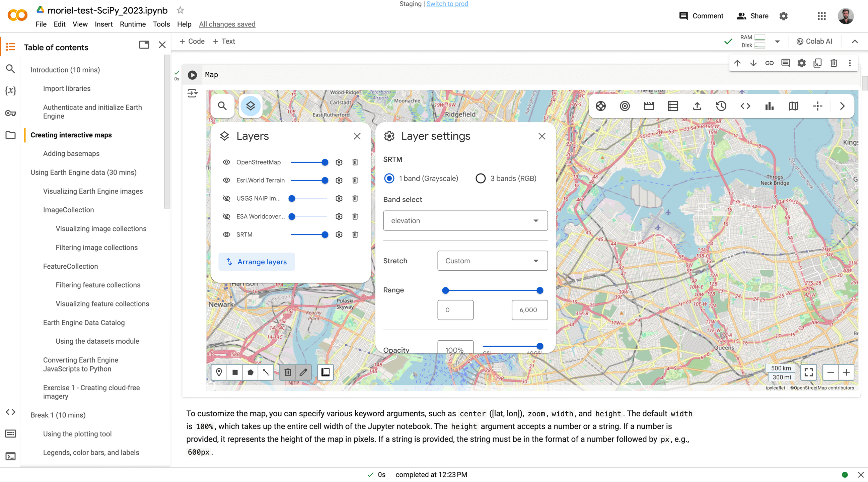Open the map search tool
This screenshot has height=482, width=868.
click(x=222, y=106)
